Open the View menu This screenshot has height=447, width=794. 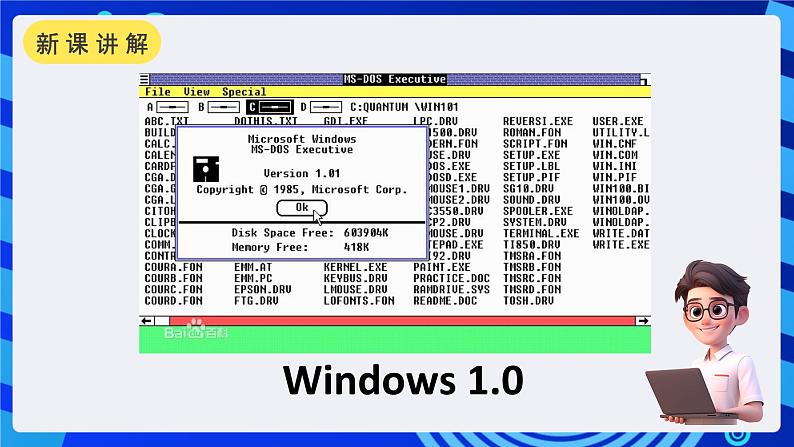[x=196, y=92]
